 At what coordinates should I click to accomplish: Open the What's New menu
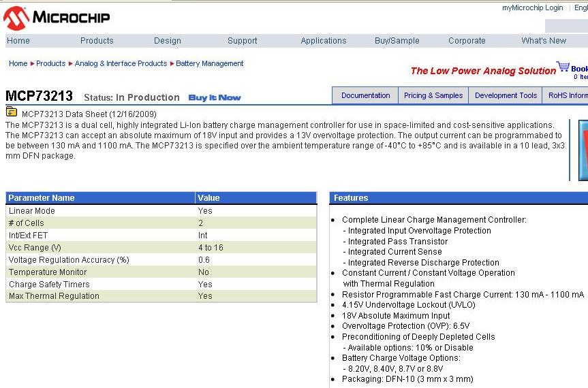pyautogui.click(x=544, y=40)
